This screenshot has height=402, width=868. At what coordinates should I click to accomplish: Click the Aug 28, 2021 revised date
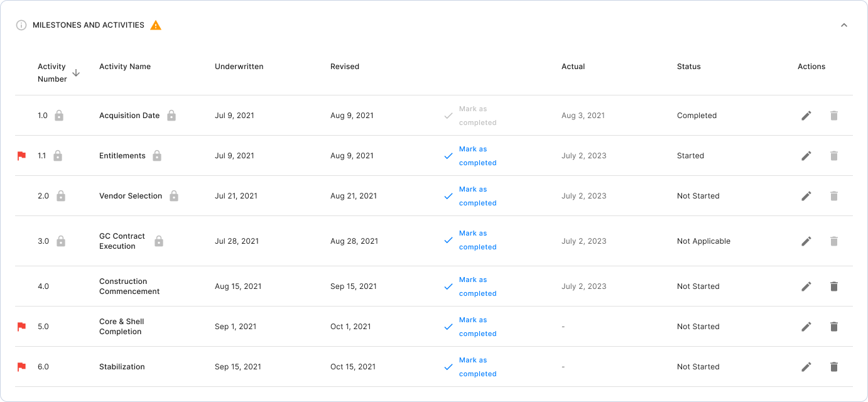click(354, 241)
